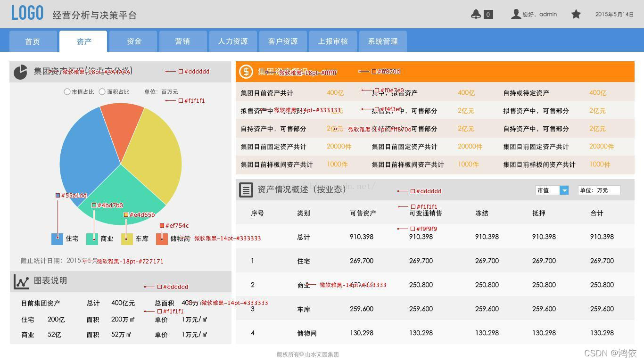
Task: Click the 可售资产 column header
Action: click(x=363, y=214)
